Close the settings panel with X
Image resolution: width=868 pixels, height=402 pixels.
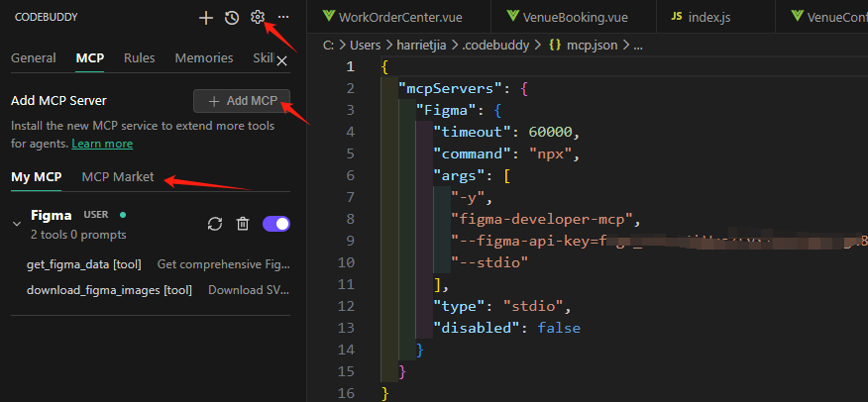click(281, 60)
